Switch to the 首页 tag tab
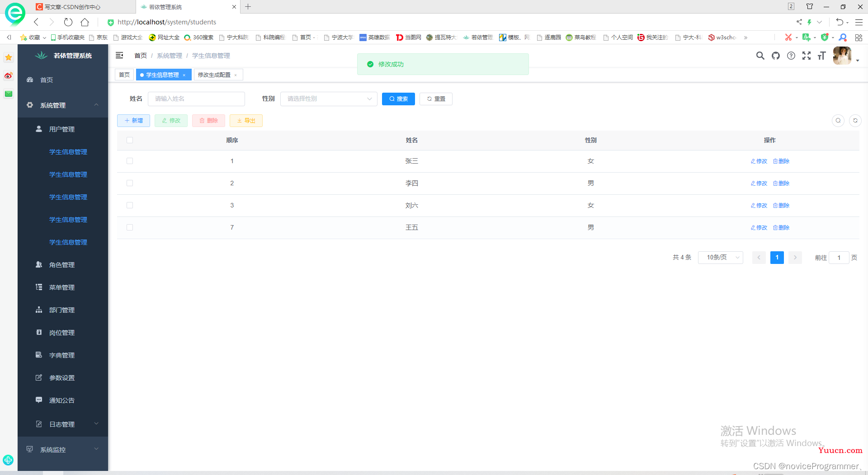 pos(124,75)
